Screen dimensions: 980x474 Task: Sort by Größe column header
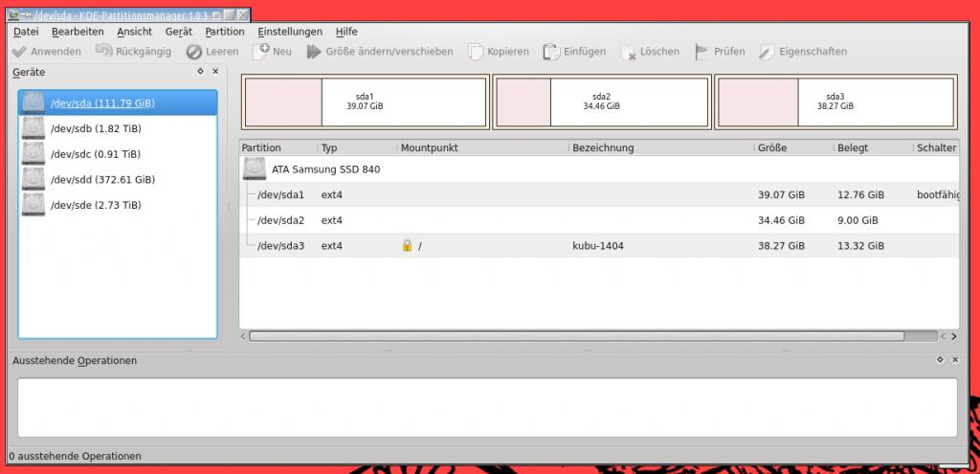tap(771, 148)
